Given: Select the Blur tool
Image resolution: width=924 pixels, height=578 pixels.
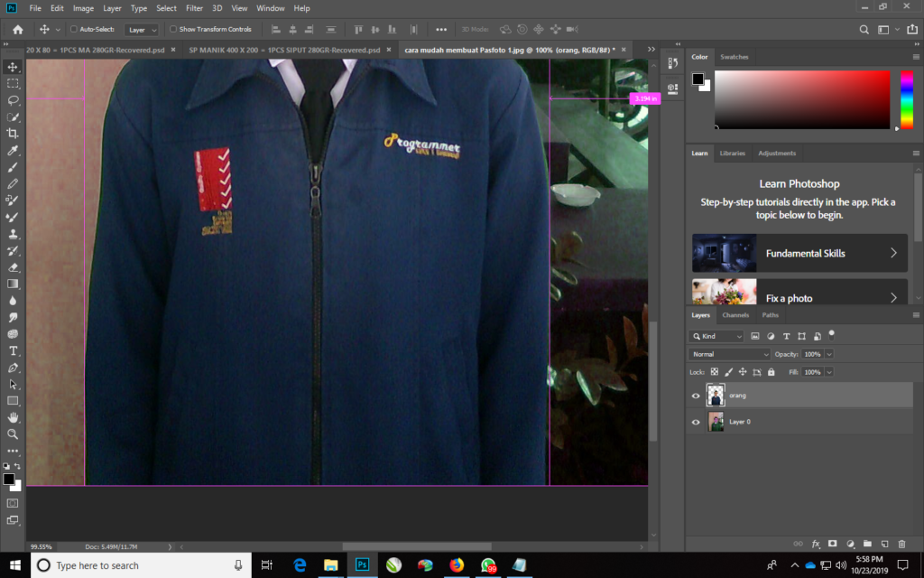Looking at the screenshot, I should coord(13,300).
